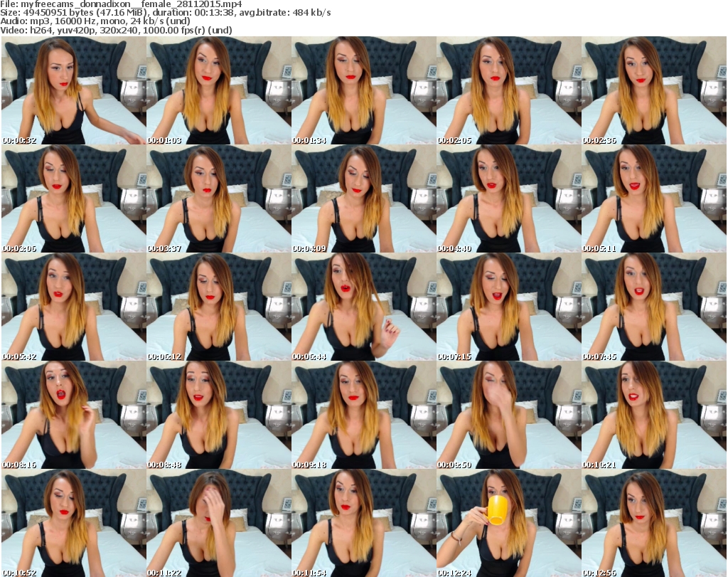The image size is (728, 577).
Task: Select the thumbnail timestamped 00:10:21
Action: tap(654, 415)
